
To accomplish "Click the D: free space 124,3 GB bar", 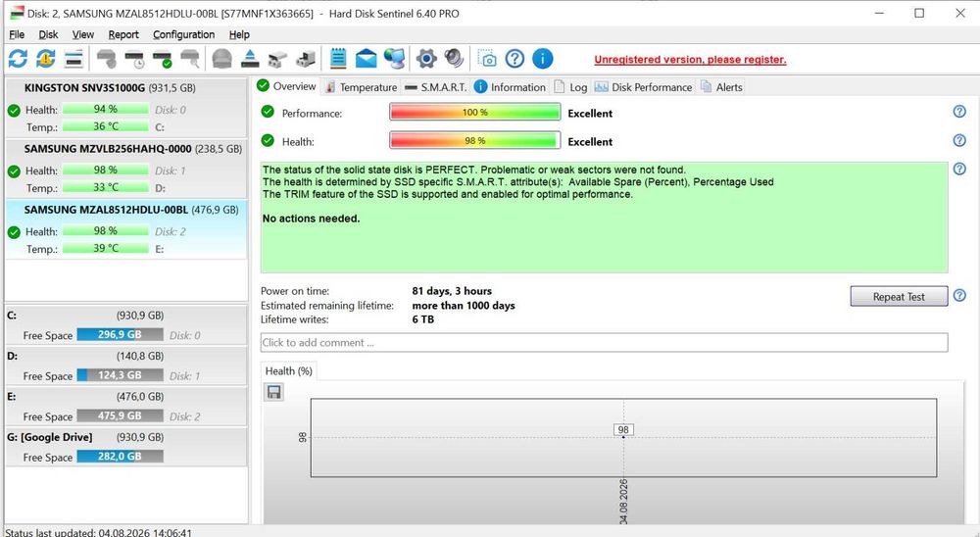I will (x=120, y=375).
